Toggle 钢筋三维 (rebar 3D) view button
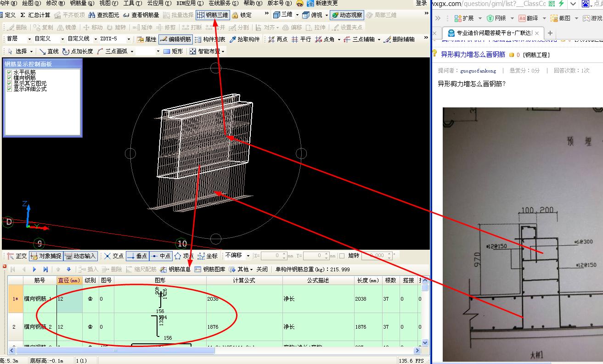Image resolution: width=603 pixels, height=364 pixels. click(213, 15)
